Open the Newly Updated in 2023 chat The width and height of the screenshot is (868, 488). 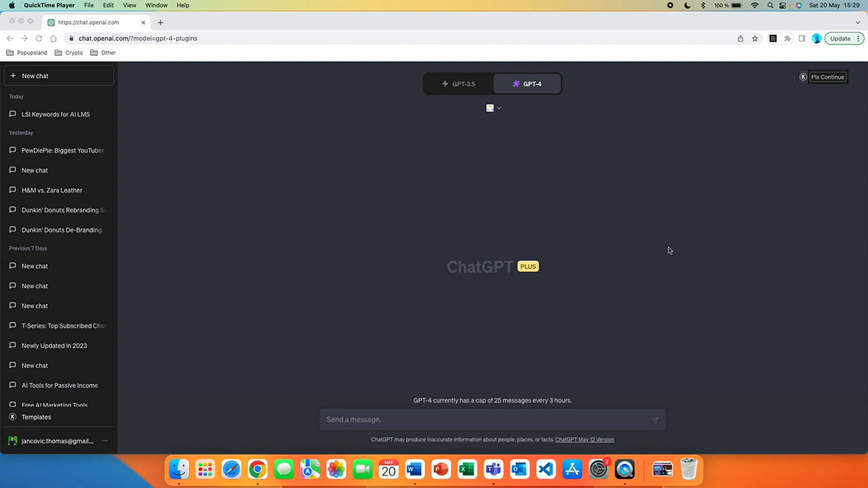(59, 346)
